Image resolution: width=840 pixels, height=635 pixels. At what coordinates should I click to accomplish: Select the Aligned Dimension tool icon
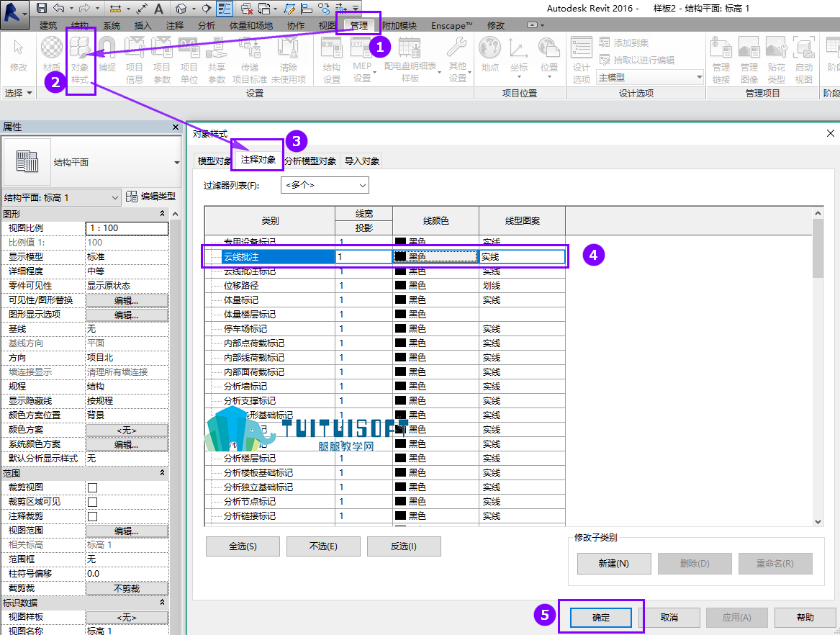[142, 8]
